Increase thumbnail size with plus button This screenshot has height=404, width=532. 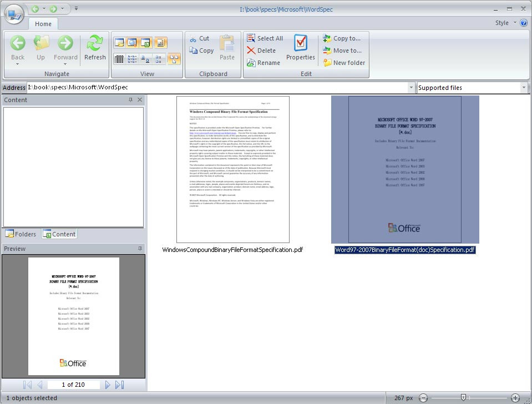(515, 398)
